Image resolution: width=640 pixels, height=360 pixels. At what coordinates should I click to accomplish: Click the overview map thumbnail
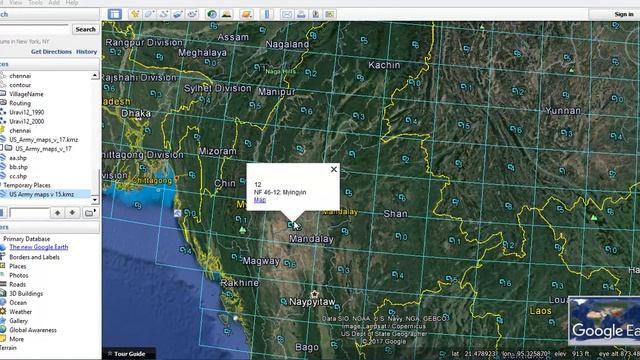(x=604, y=321)
